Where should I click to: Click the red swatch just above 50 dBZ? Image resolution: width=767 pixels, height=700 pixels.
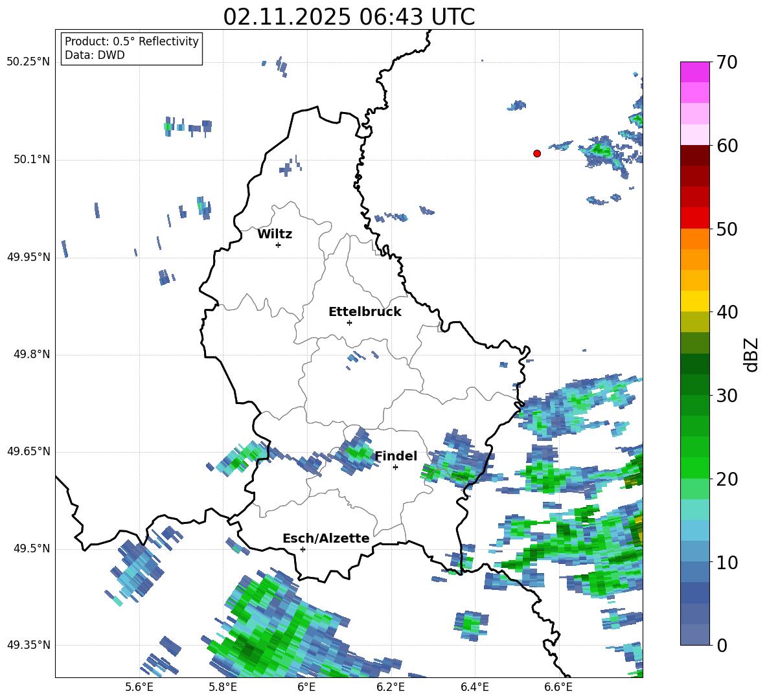694,218
